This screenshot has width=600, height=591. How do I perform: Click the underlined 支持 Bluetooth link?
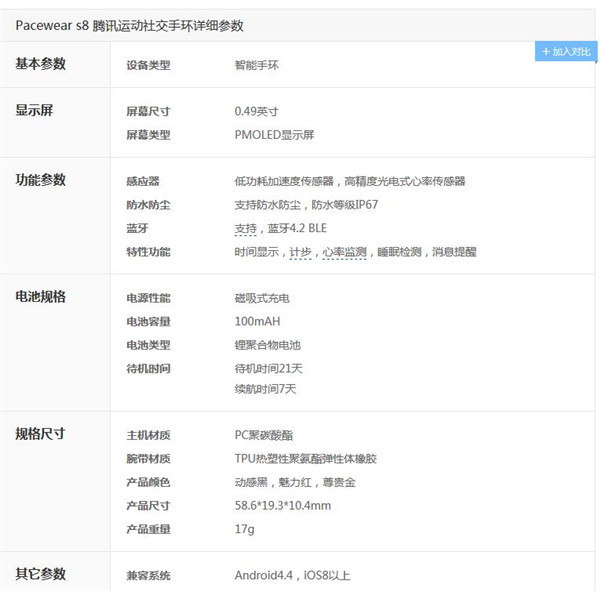(245, 229)
